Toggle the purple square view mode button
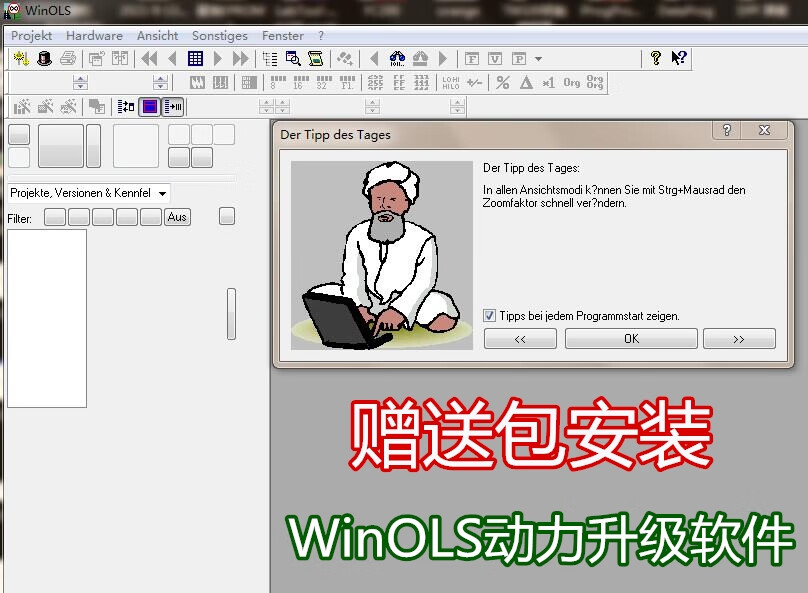 149,107
